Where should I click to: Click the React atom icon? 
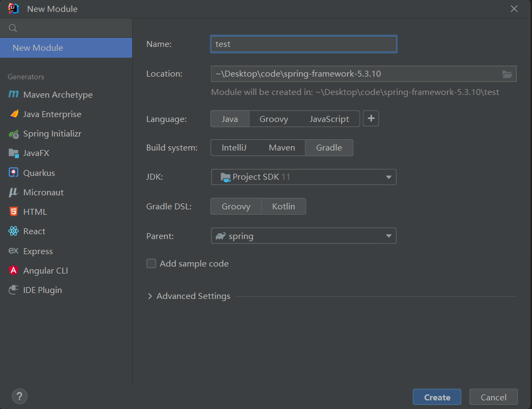pos(13,231)
